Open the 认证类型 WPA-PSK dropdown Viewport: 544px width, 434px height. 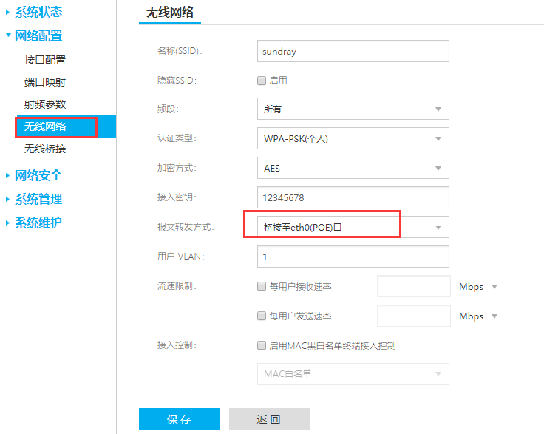tap(353, 138)
